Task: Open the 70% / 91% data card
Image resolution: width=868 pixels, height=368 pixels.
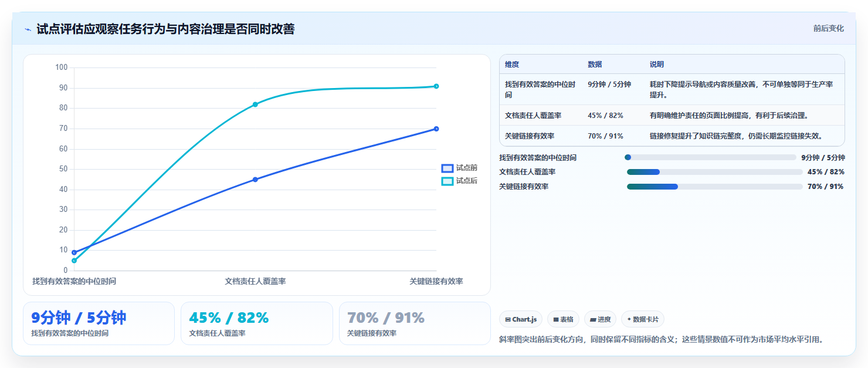Action: [x=415, y=323]
